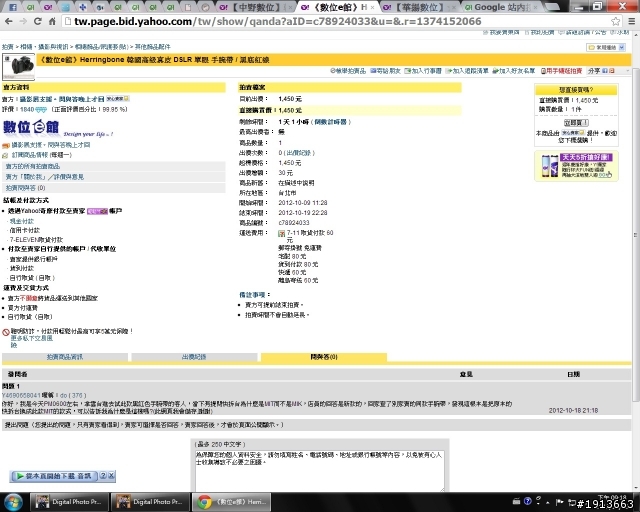Open the 備註事項 link
Screen dimensions: 640x512
point(252,294)
